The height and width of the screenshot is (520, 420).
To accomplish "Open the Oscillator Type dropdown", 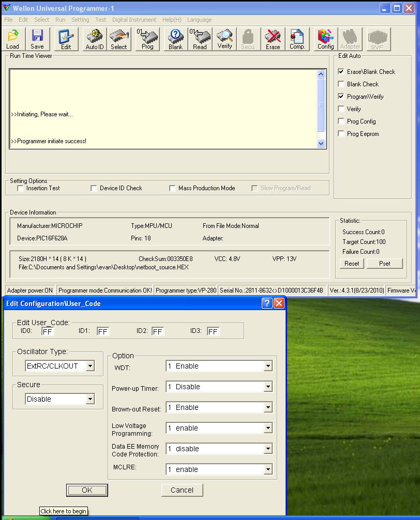I will click(x=90, y=366).
